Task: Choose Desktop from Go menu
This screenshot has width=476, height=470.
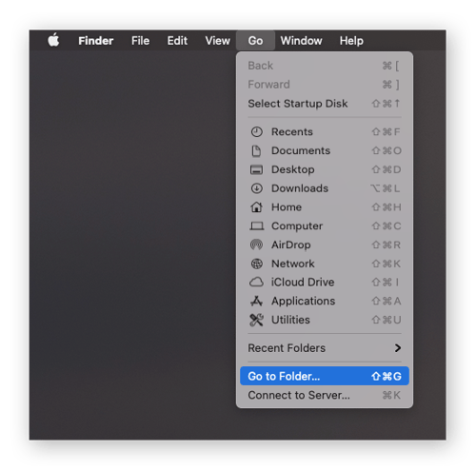Action: coord(325,169)
